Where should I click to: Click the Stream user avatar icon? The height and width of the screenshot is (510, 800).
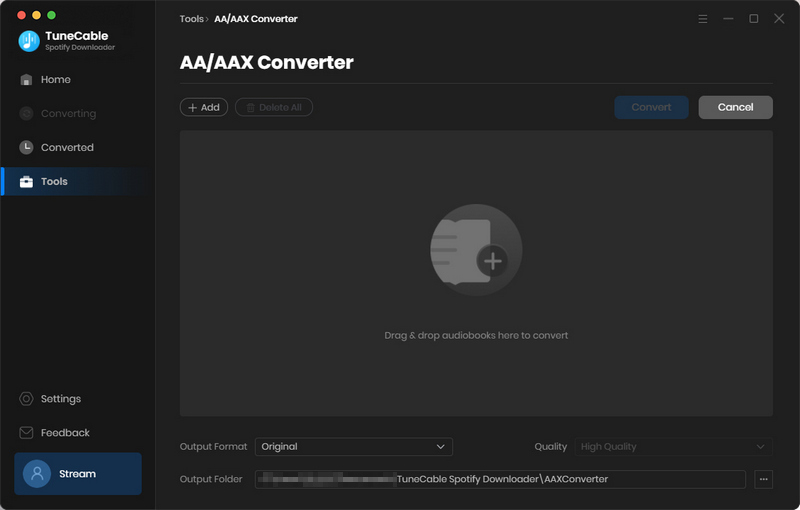point(37,474)
